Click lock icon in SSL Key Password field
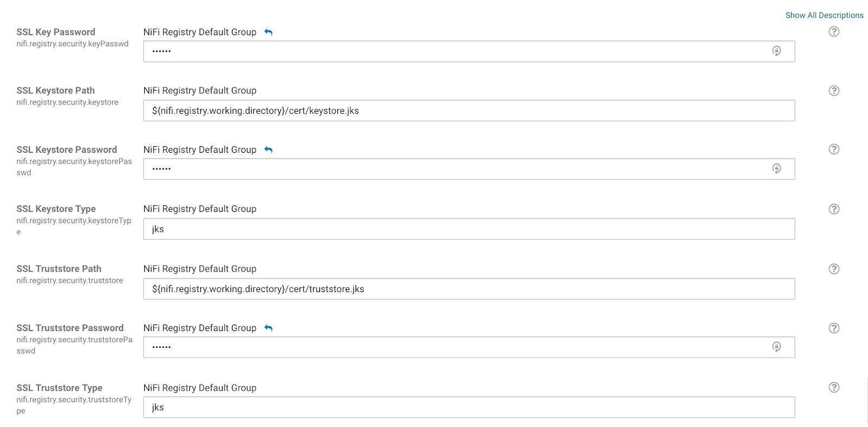 pos(776,51)
